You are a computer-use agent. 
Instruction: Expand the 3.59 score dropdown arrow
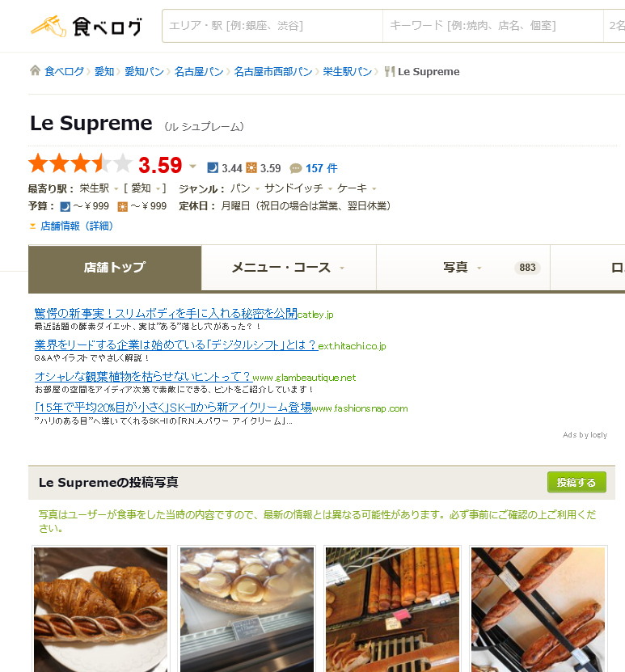coord(192,167)
